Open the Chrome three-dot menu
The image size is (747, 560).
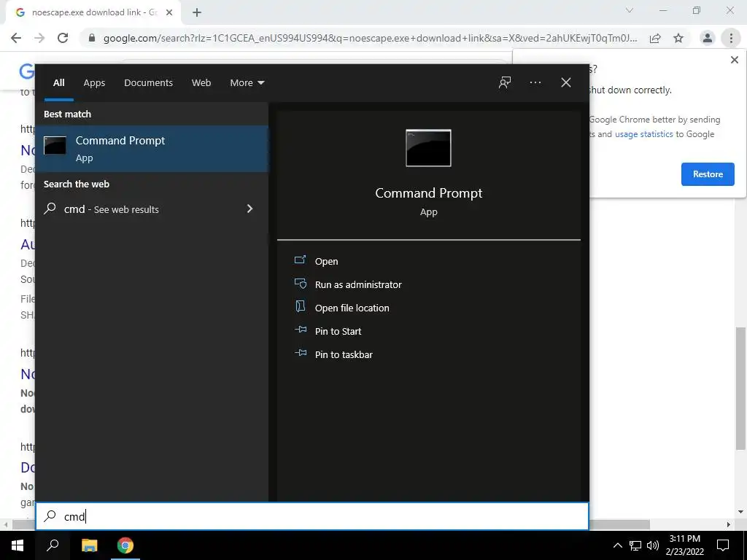coord(731,38)
